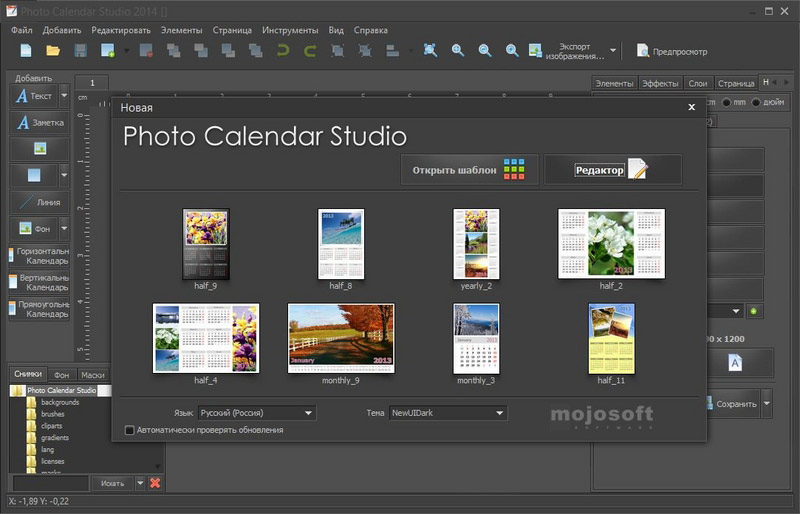Click the Zoom to fit icon

430,50
